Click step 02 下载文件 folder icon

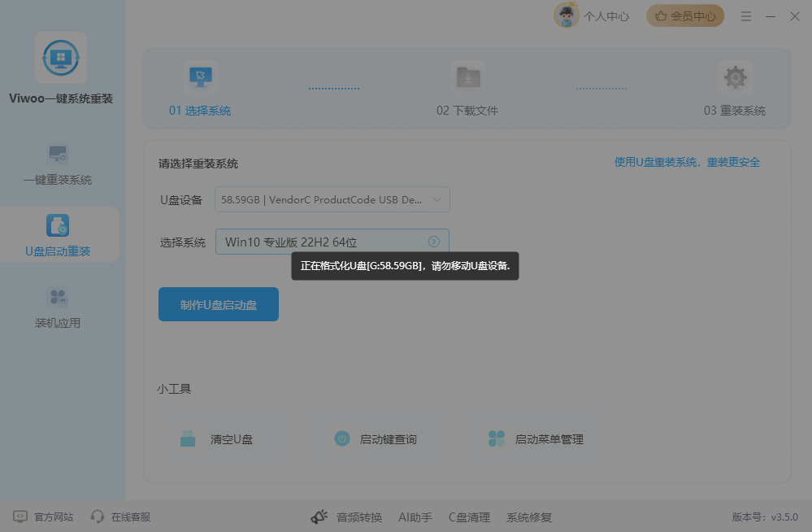[x=468, y=77]
